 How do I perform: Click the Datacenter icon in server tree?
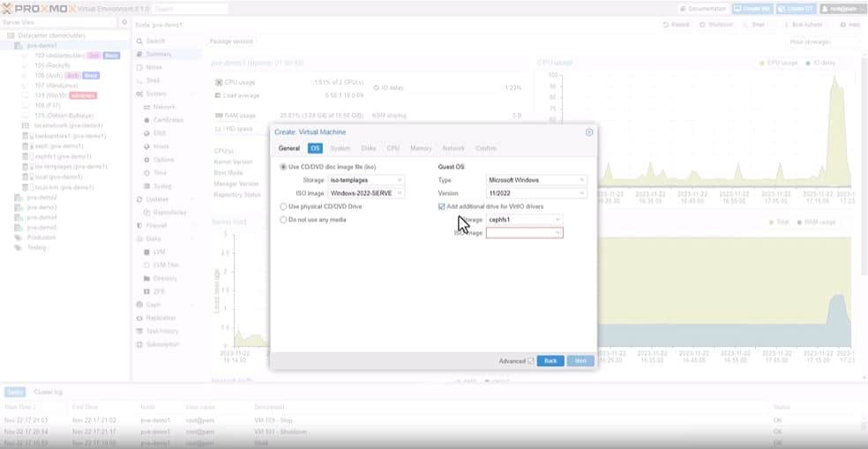click(11, 35)
